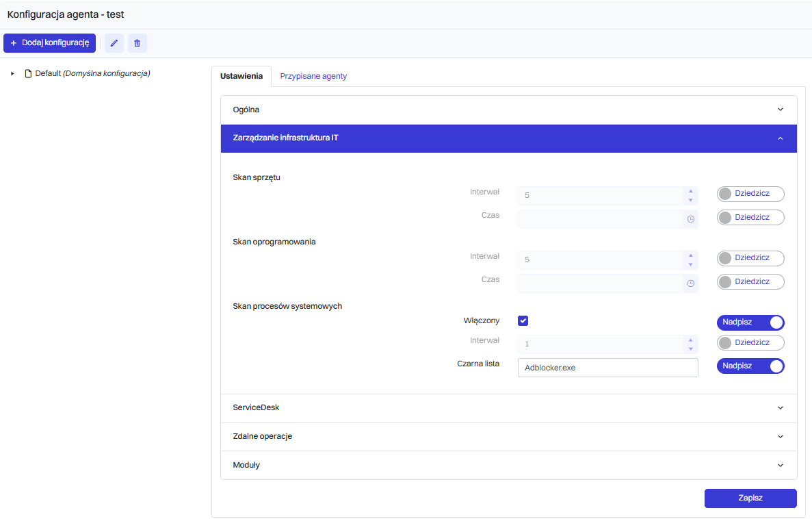This screenshot has height=519, width=812.
Task: Click Skan procesów Interwał field
Action: tap(601, 344)
